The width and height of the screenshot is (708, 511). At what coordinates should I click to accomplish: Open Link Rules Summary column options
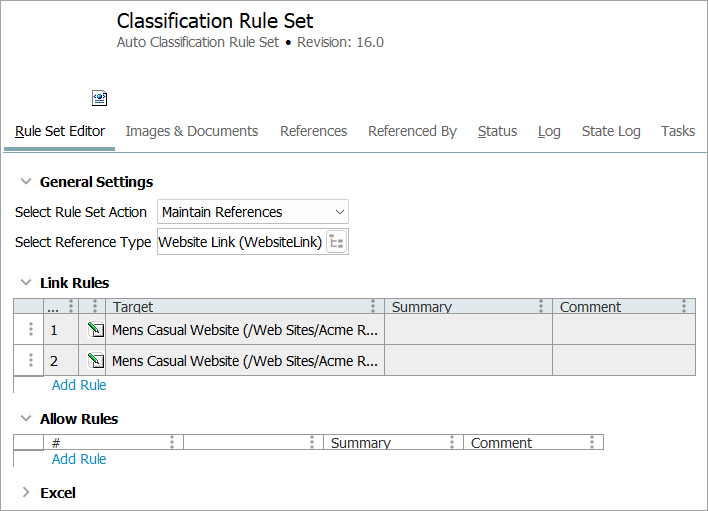[541, 307]
